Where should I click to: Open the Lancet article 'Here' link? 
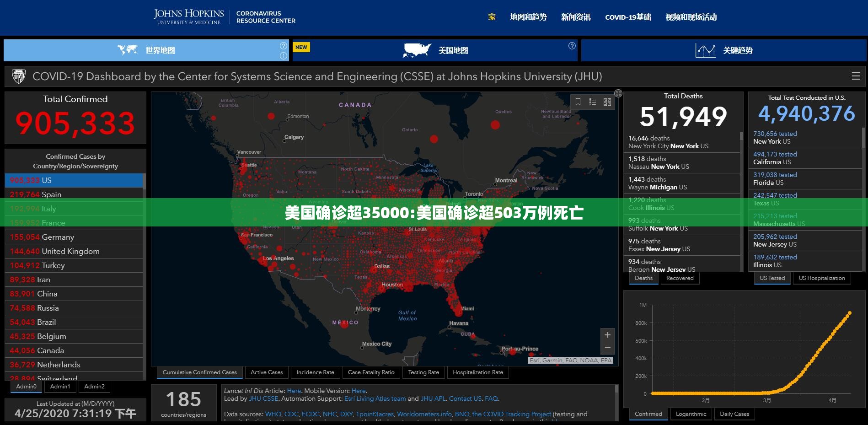pos(294,391)
